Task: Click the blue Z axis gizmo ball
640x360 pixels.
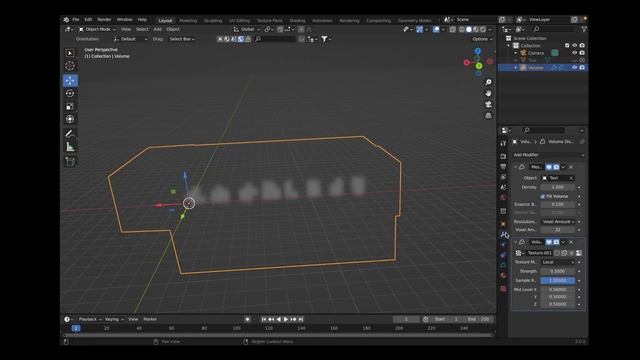Action: 478,51
